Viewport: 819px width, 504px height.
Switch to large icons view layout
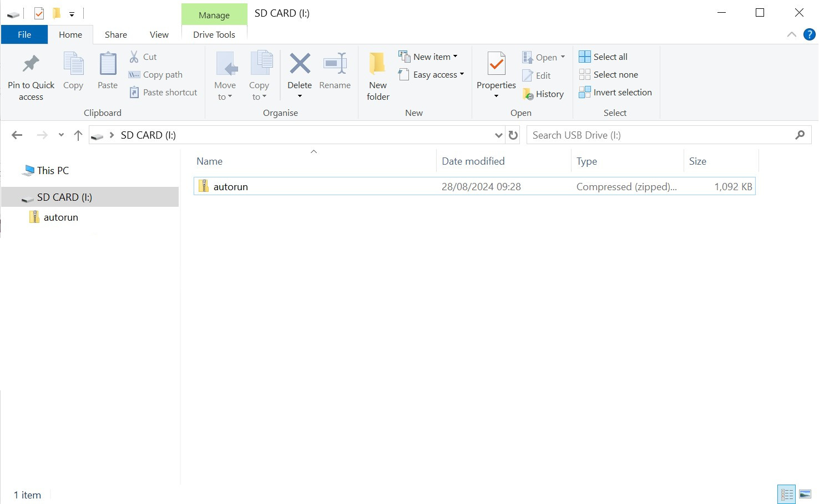(805, 494)
